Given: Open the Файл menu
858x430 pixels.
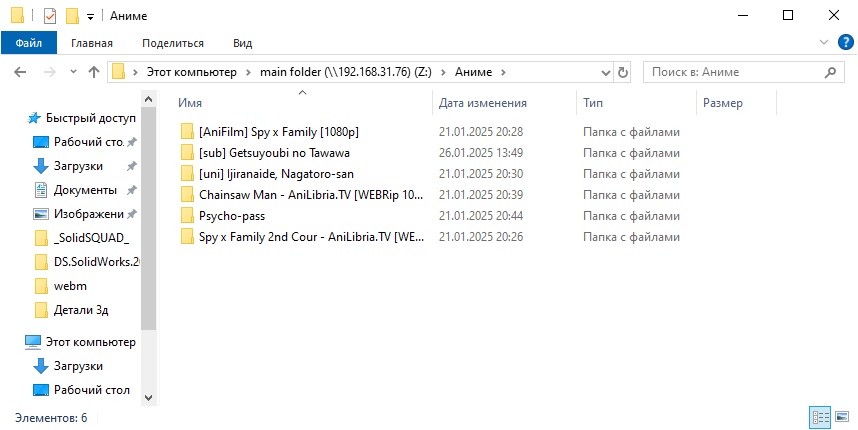Looking at the screenshot, I should [29, 43].
